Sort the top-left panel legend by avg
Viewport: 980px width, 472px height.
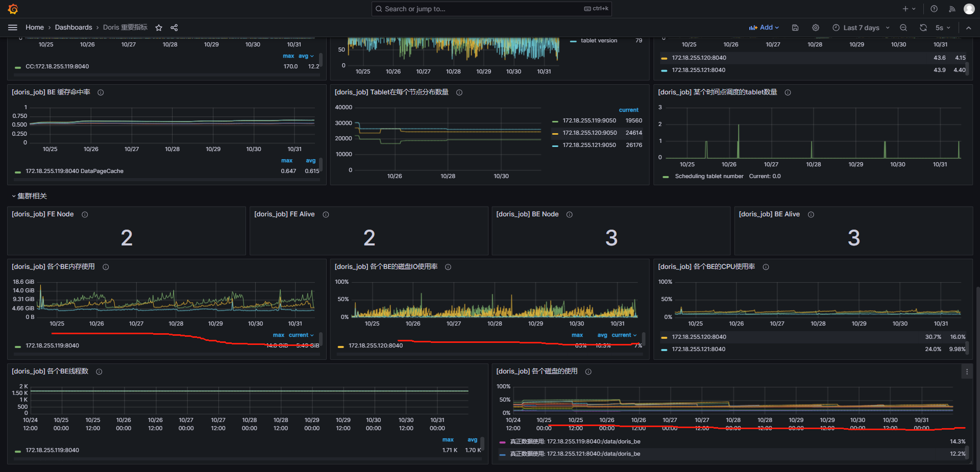point(306,56)
